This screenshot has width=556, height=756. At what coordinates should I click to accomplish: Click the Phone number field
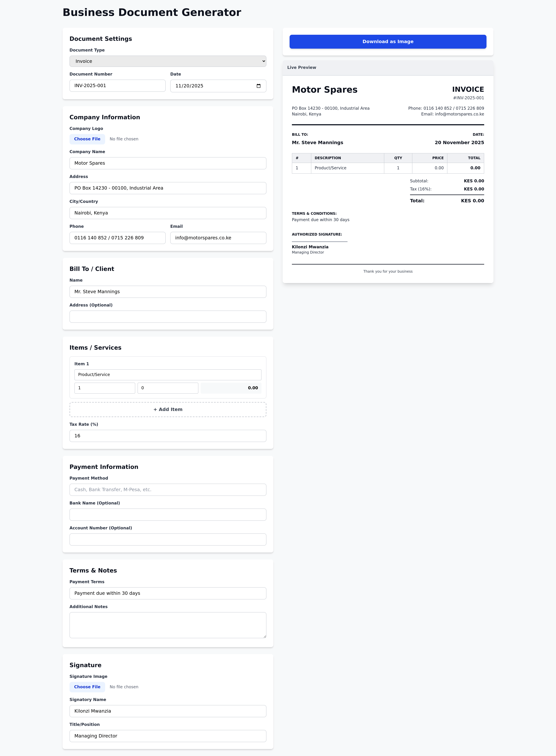tap(117, 238)
